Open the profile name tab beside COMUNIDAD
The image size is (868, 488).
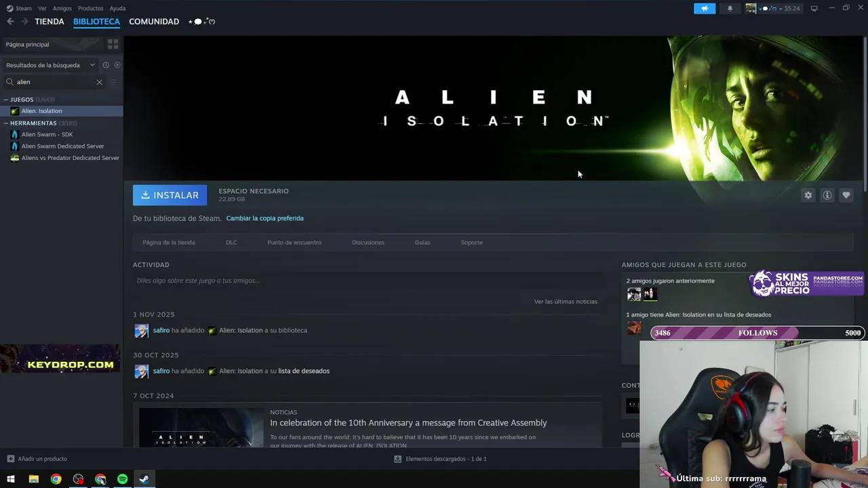coord(201,22)
